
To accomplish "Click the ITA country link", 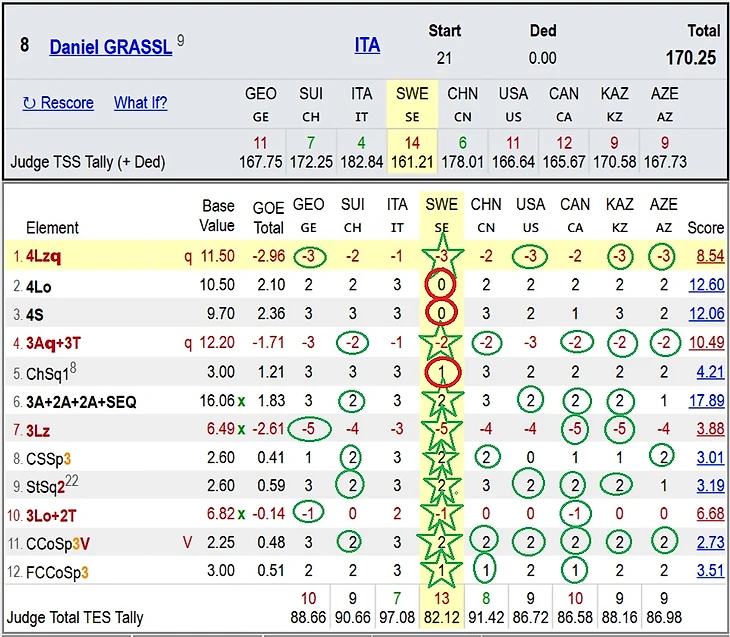I will [367, 45].
